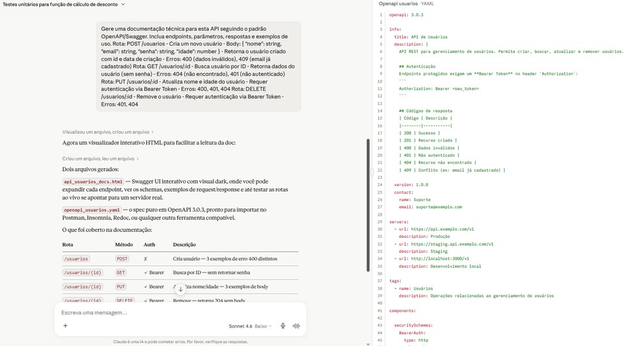Click the POST method cell
The image size is (644, 346).
122,259
